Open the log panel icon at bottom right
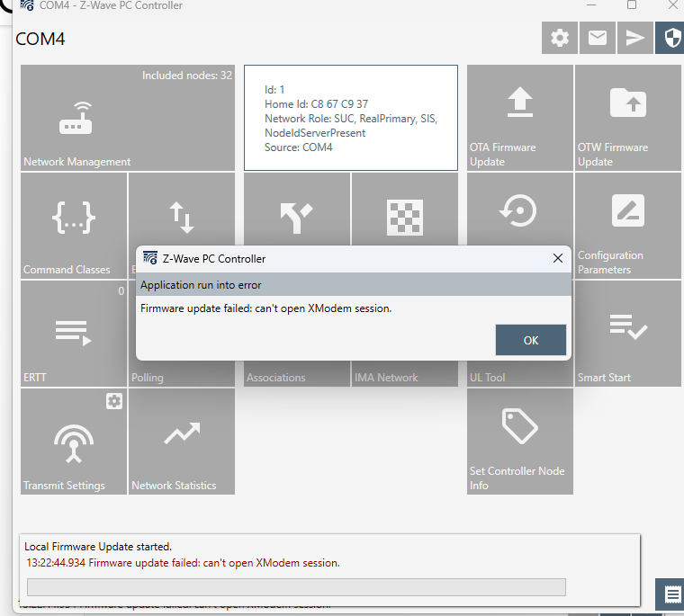Image resolution: width=684 pixels, height=616 pixels. (670, 594)
